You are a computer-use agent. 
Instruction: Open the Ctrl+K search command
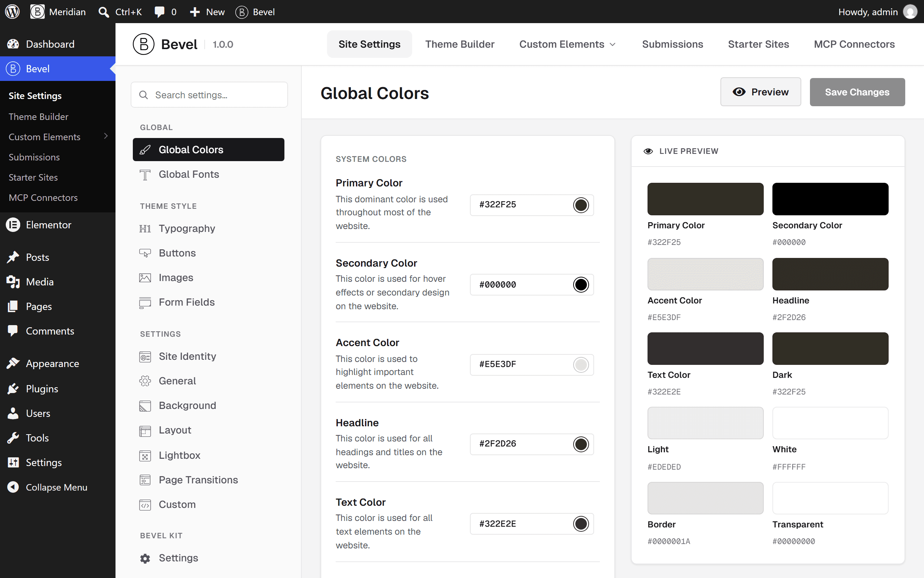(120, 12)
